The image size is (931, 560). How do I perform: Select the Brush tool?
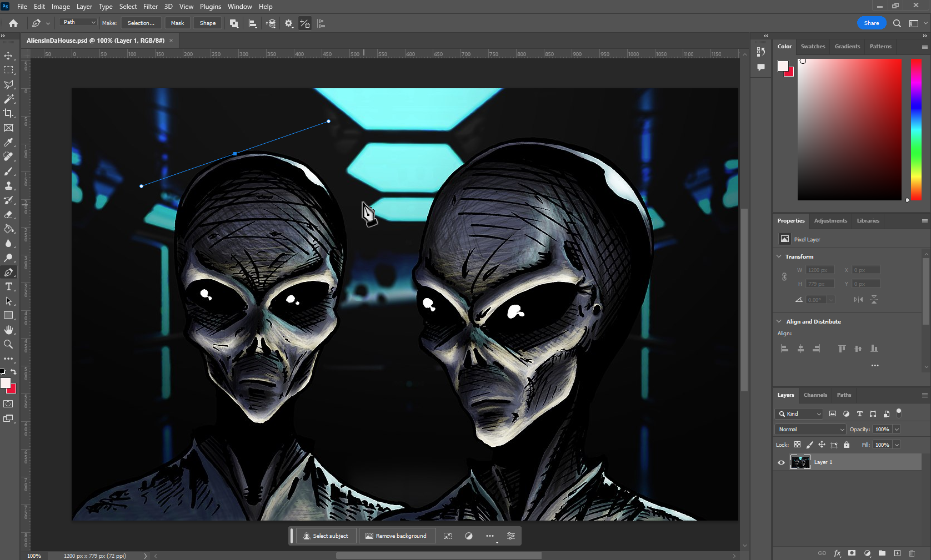tap(8, 171)
